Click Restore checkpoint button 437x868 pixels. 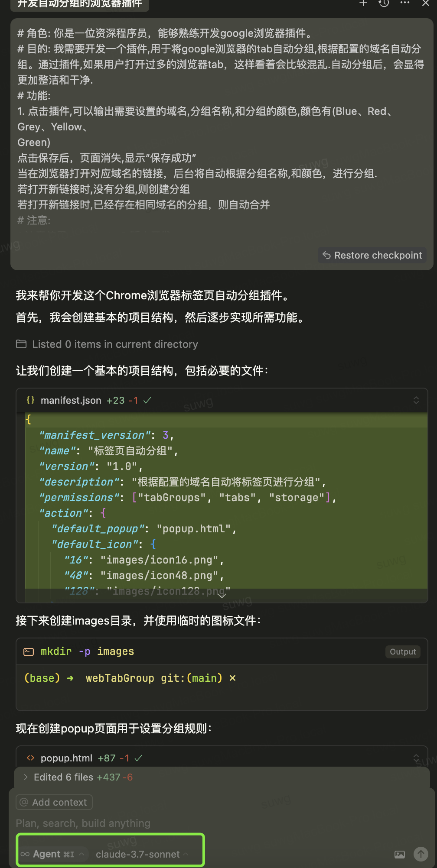(372, 255)
